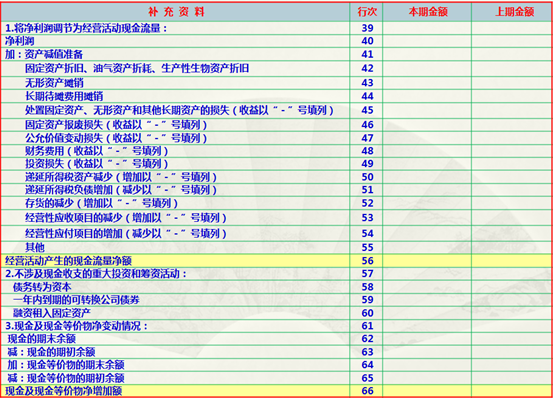
Task: Click the 本期金额 column header
Action: click(427, 12)
